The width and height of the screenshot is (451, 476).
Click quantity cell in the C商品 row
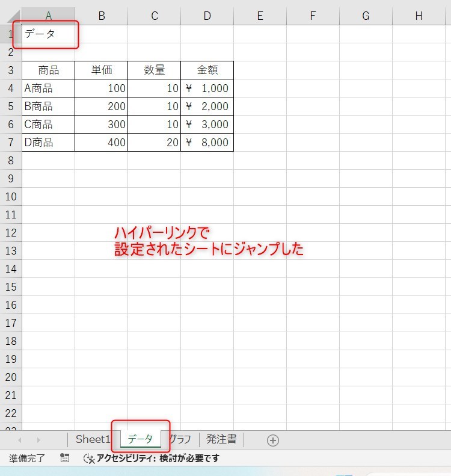[x=154, y=124]
